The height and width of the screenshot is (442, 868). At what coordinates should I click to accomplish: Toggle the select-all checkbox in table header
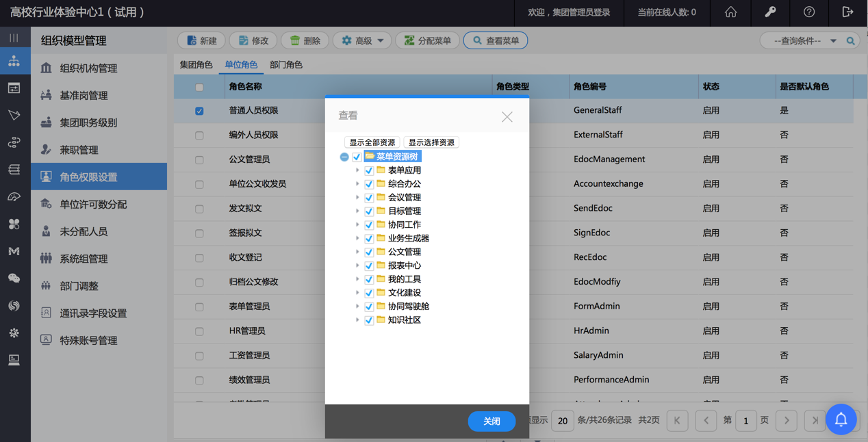click(x=199, y=87)
